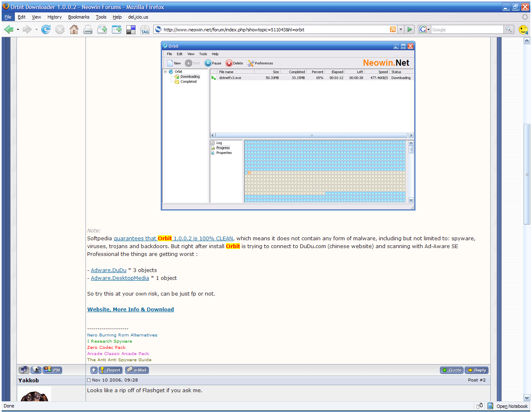This screenshot has width=532, height=412.
Task: Open the search engine selector dropdown
Action: coord(425,30)
